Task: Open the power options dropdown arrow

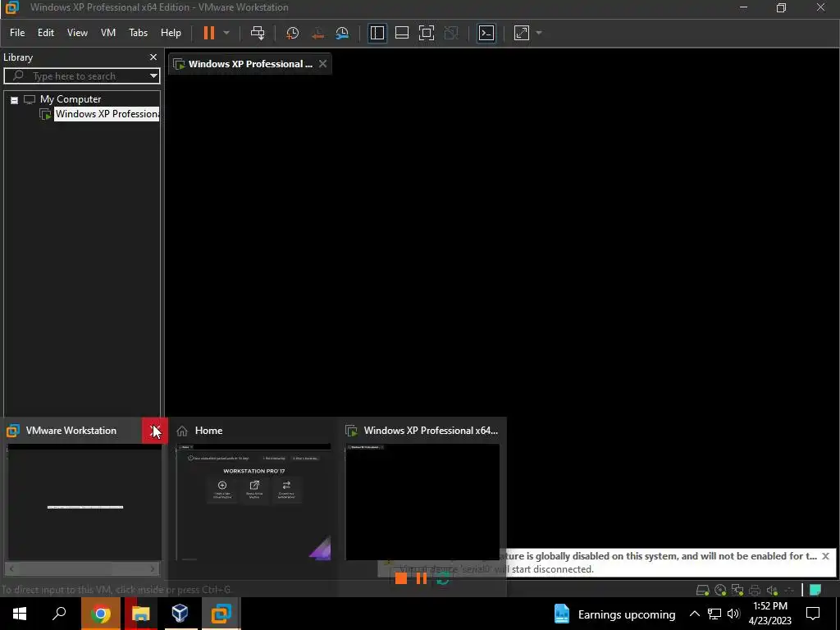Action: click(x=226, y=33)
